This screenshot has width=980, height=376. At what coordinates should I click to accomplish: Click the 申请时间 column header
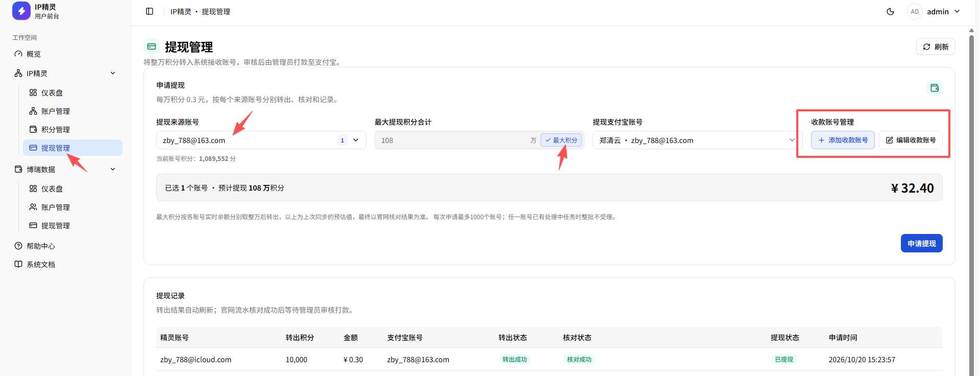point(843,337)
